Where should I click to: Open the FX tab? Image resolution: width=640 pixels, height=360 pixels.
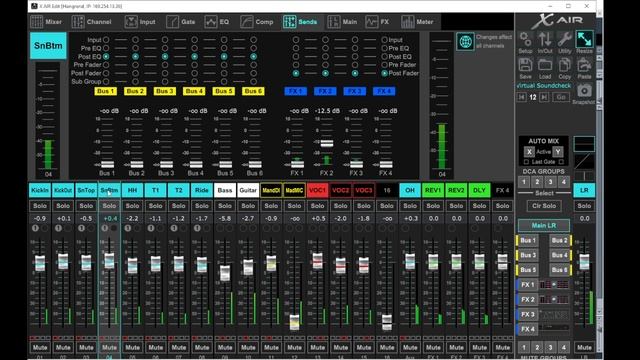[x=378, y=22]
